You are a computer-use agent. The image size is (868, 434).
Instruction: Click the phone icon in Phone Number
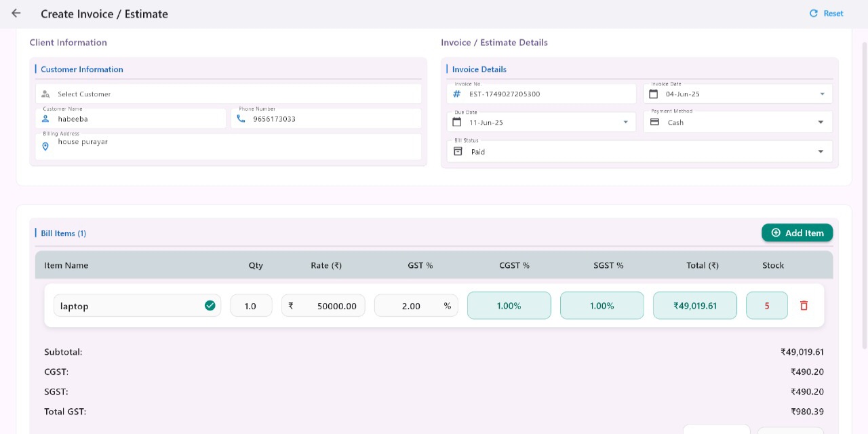point(241,119)
